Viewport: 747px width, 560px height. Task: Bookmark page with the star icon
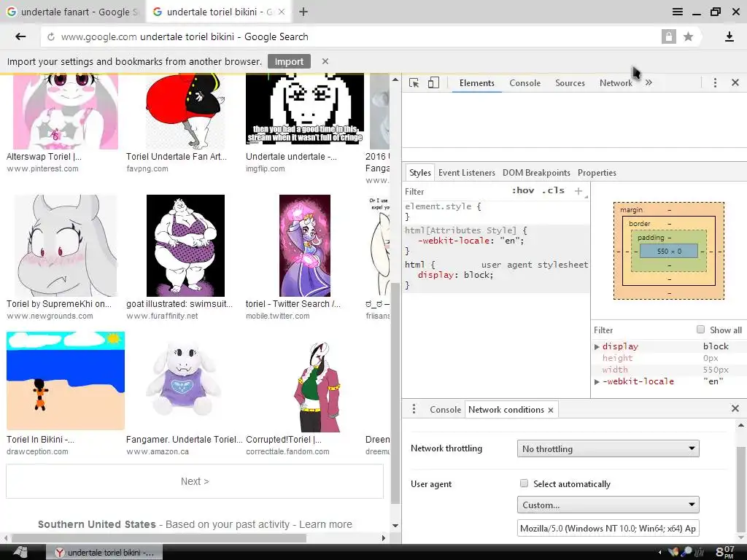click(688, 36)
